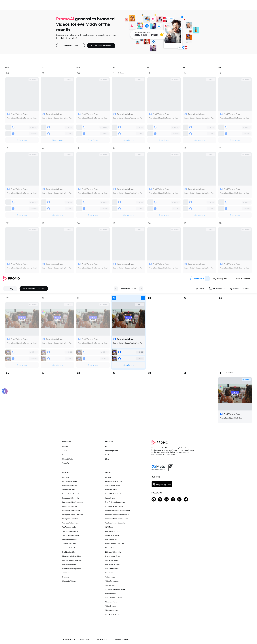Open the My Workspace dropdown

[222, 279]
